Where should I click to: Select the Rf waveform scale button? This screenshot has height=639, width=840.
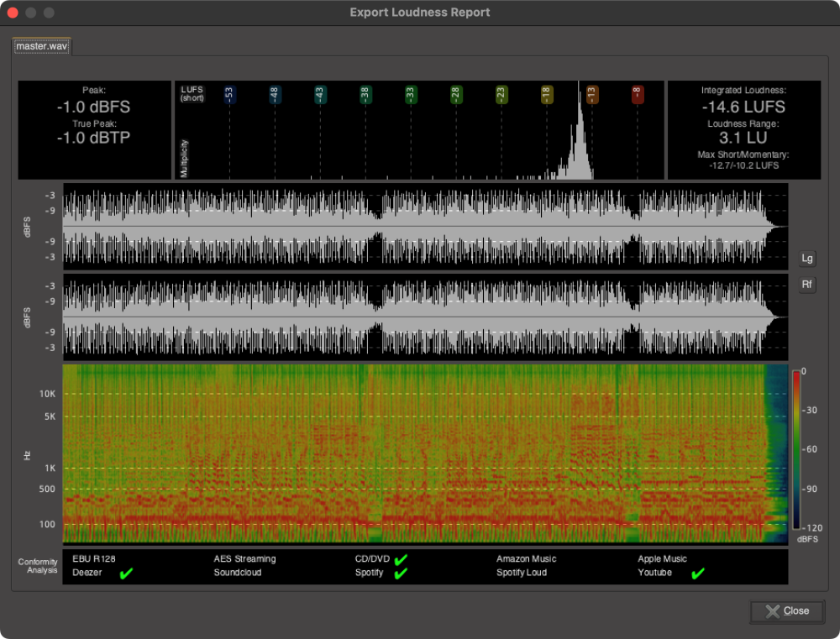pos(806,285)
